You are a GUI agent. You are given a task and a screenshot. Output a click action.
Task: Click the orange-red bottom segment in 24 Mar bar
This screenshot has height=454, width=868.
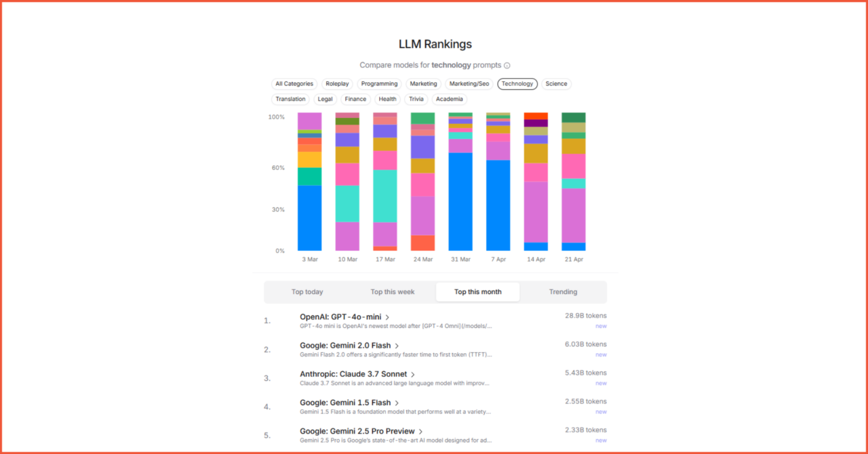(423, 243)
